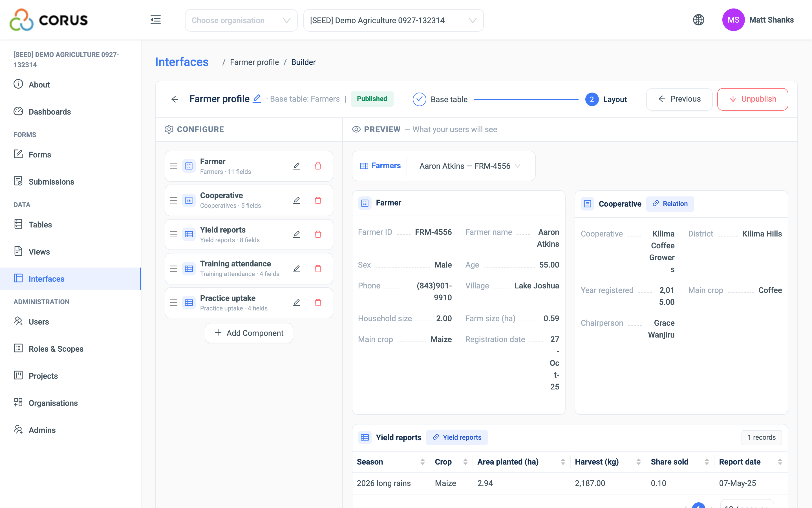
Task: Grab the Yield reports drag handle
Action: click(173, 234)
